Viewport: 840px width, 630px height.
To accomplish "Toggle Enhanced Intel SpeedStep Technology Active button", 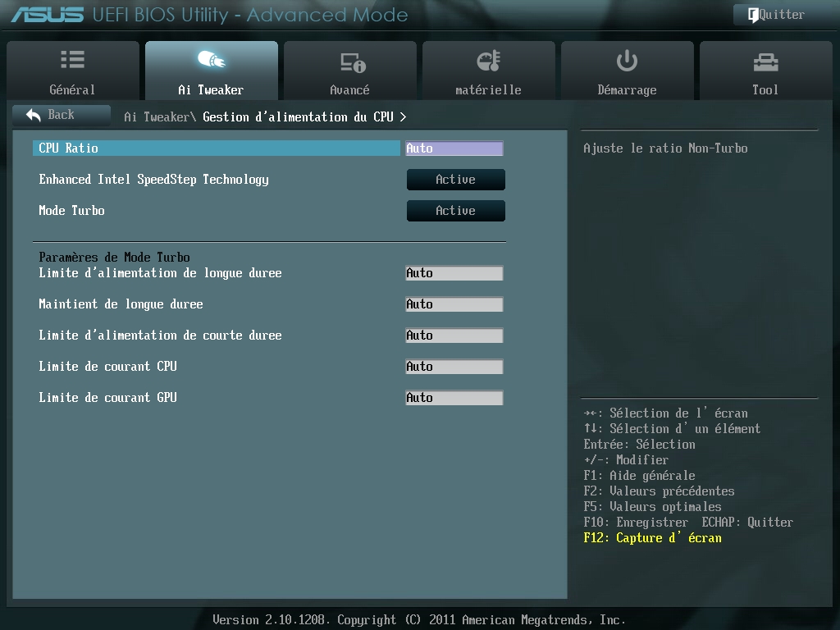I will click(x=455, y=180).
